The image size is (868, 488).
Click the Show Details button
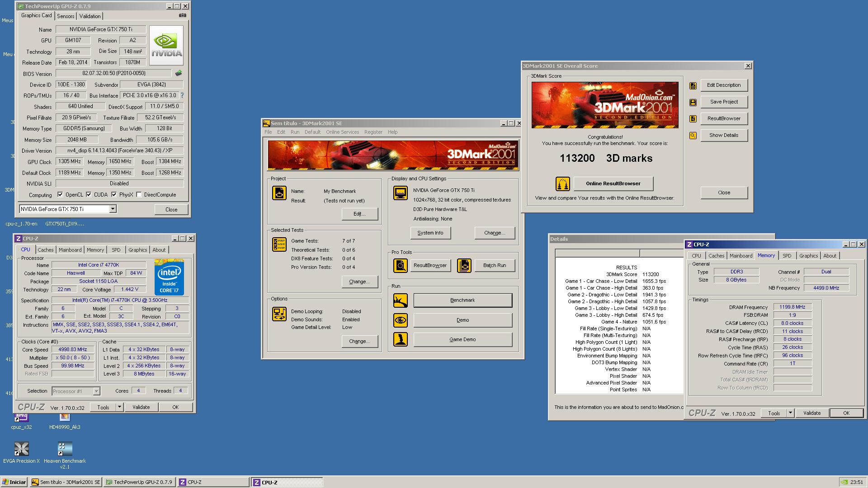724,136
